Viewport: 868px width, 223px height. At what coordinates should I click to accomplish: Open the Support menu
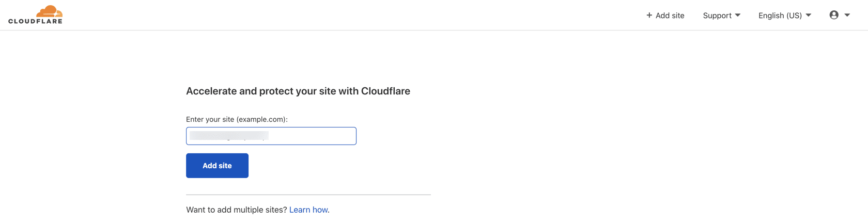[717, 15]
